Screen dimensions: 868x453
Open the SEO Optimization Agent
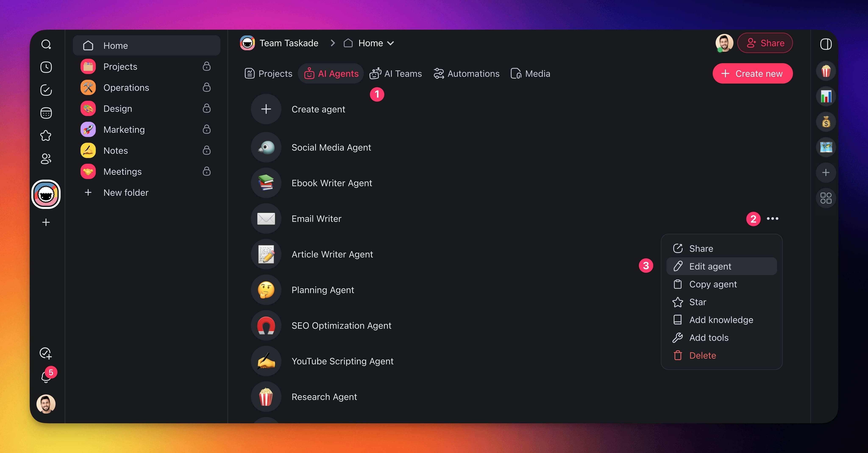(341, 326)
